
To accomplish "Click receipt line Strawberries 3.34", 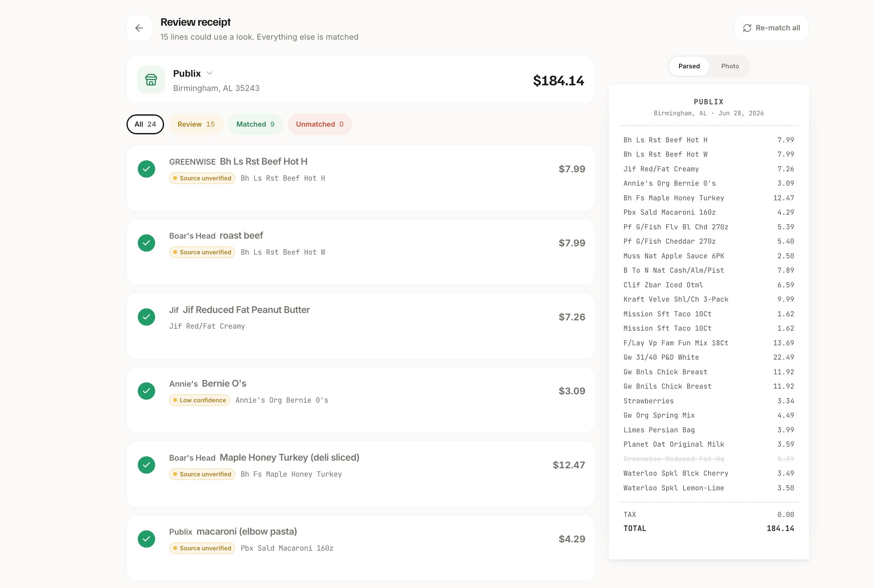I will point(708,401).
